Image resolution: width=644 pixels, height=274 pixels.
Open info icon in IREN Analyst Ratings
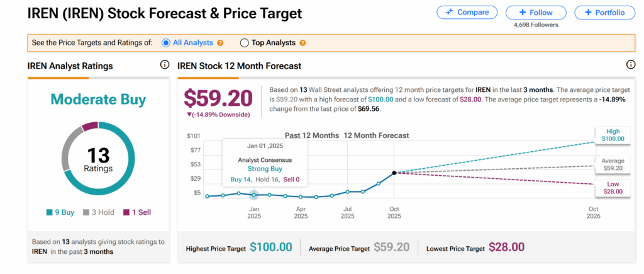(x=165, y=65)
